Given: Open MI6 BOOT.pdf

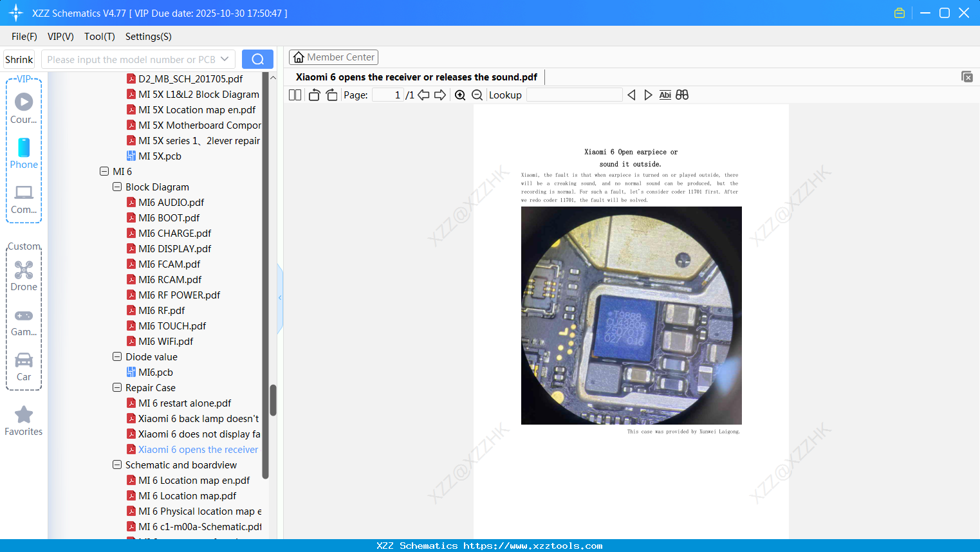Looking at the screenshot, I should pyautogui.click(x=169, y=218).
